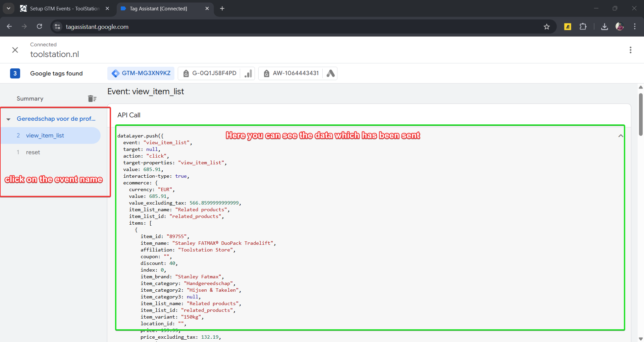Open the tab search dropdown arrow
Screen dimensions: 644x342
8,8
